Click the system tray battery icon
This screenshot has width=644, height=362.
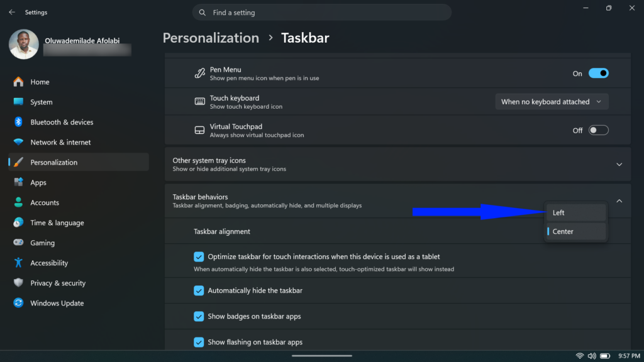pyautogui.click(x=605, y=356)
